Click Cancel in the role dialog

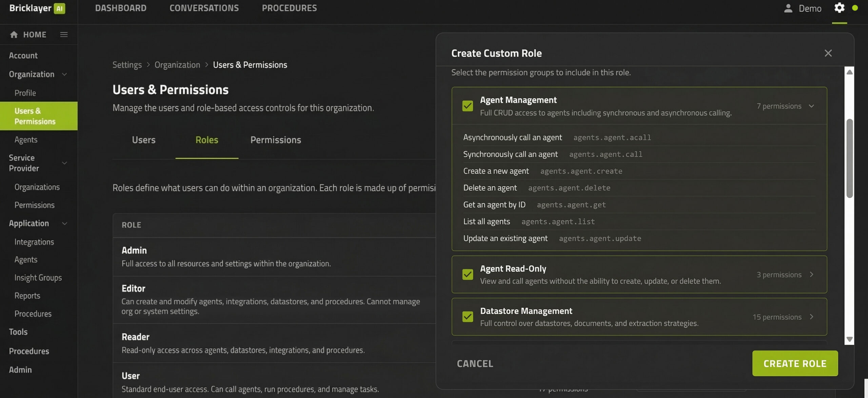pyautogui.click(x=475, y=363)
